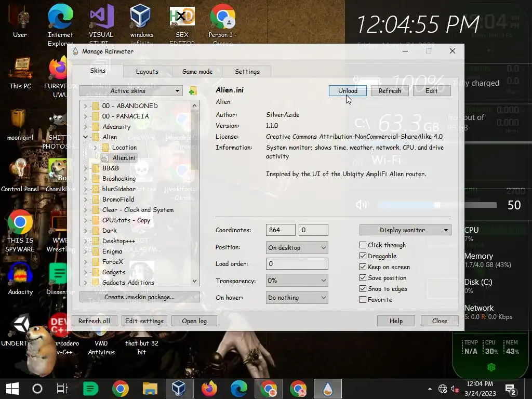Click the add new skin folder icon
This screenshot has height=399, width=532.
[193, 91]
